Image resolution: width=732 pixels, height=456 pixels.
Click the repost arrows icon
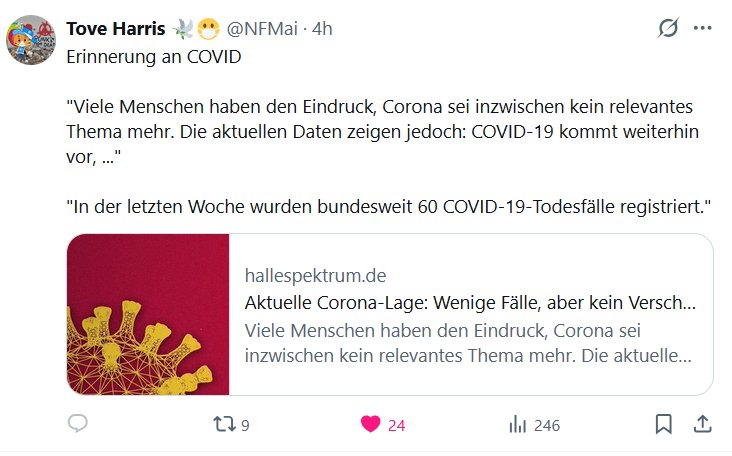pos(224,424)
